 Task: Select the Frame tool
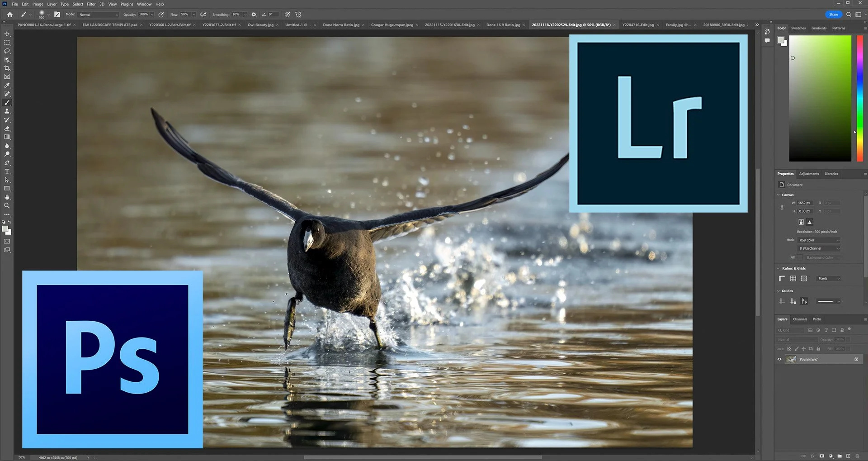coord(7,77)
